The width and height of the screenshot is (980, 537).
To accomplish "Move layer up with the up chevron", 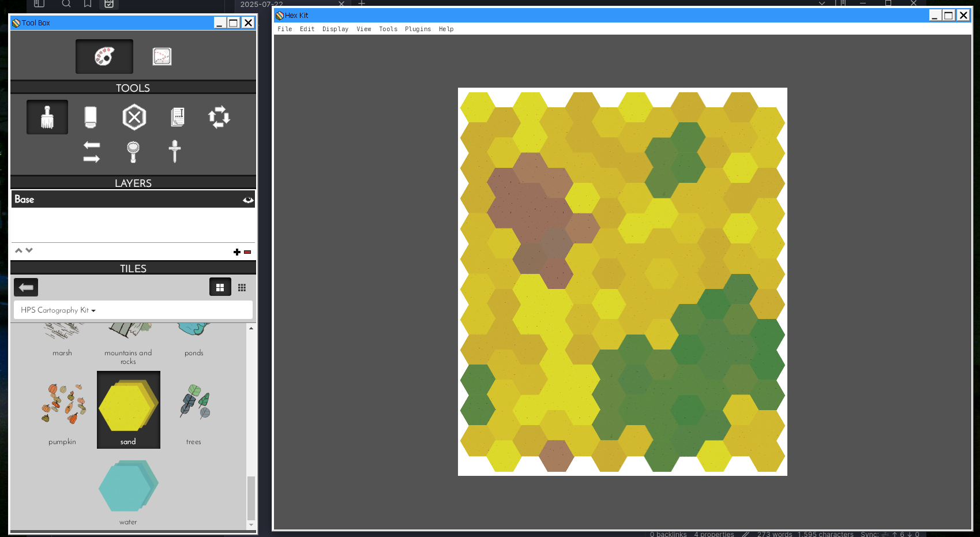I will click(x=18, y=250).
